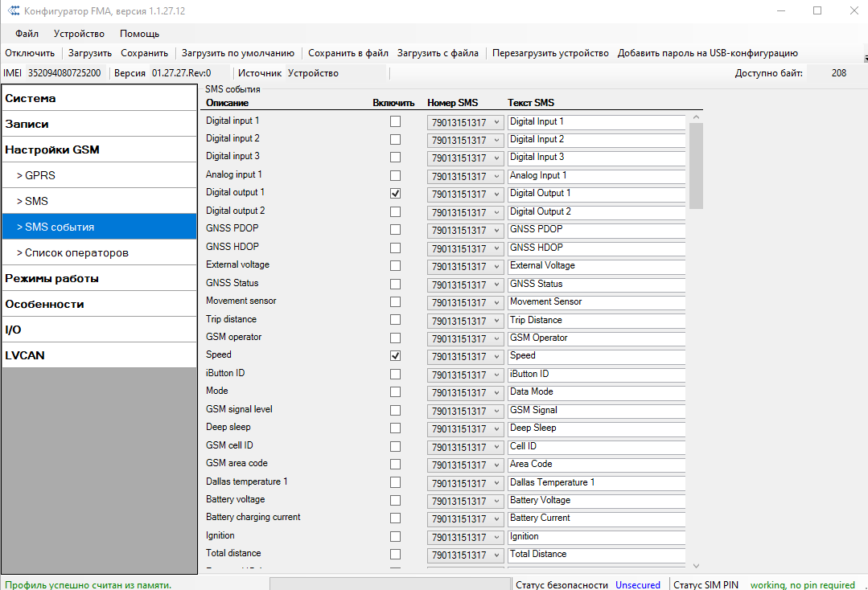Open the Файл menu

pos(27,34)
